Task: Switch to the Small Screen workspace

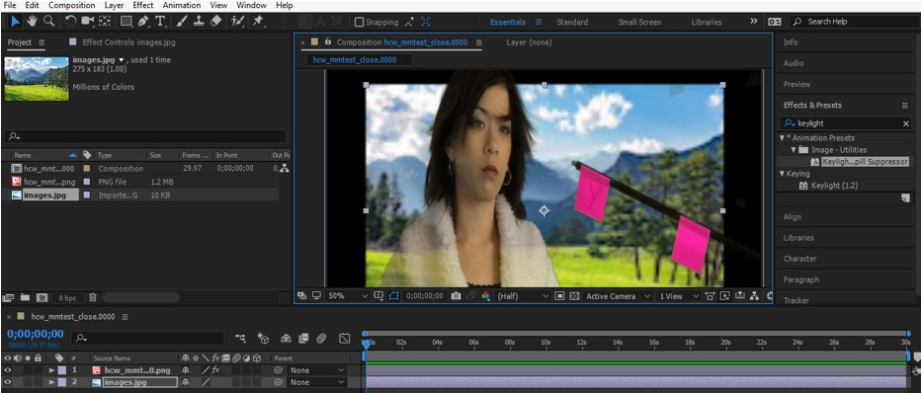Action: tap(640, 22)
